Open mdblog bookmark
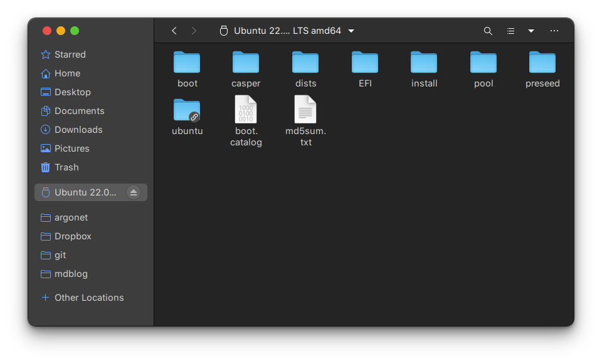This screenshot has height=364, width=602. (x=91, y=274)
